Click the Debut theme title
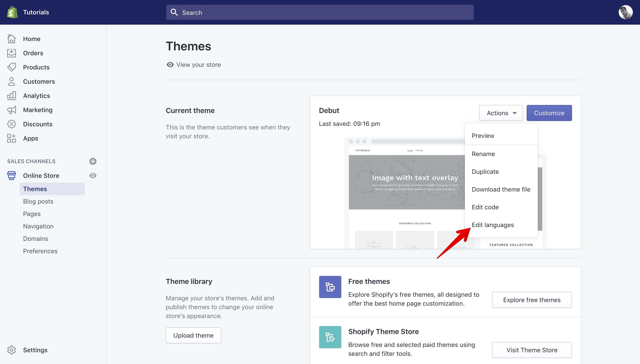The height and width of the screenshot is (364, 640). 329,111
